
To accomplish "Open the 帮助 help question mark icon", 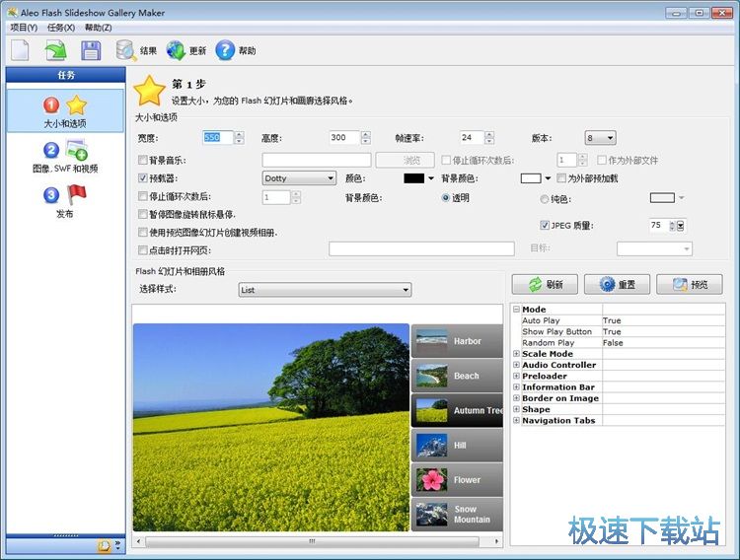I will pyautogui.click(x=226, y=50).
